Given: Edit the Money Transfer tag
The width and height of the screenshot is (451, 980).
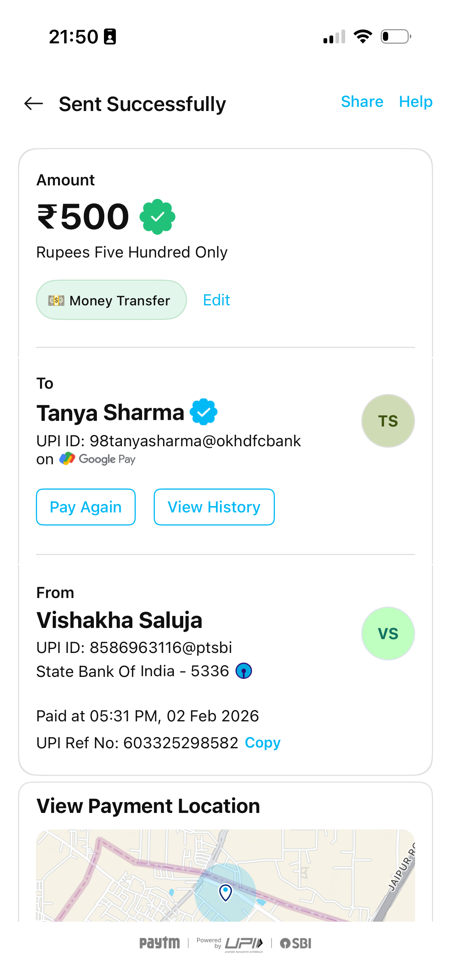Looking at the screenshot, I should tap(216, 300).
